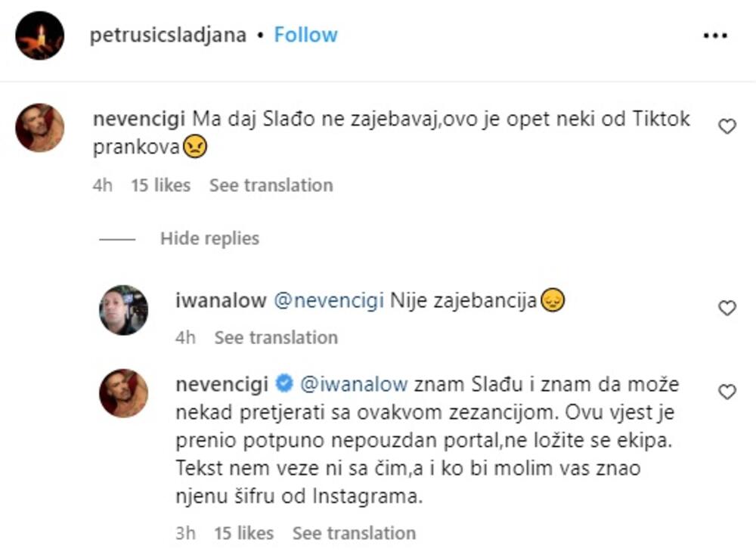Like nevencigi's top comment with heart
The width and height of the screenshot is (756, 552).
pyautogui.click(x=727, y=127)
